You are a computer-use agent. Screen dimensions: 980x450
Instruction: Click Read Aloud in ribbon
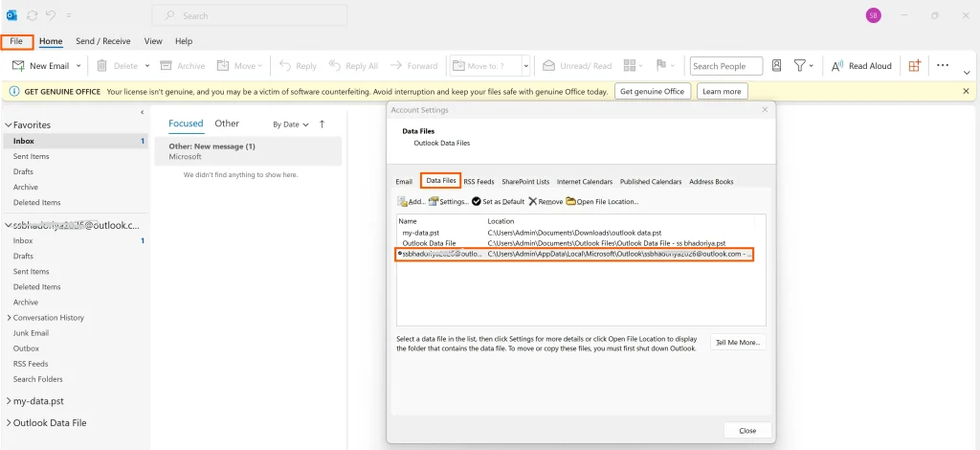[861, 66]
